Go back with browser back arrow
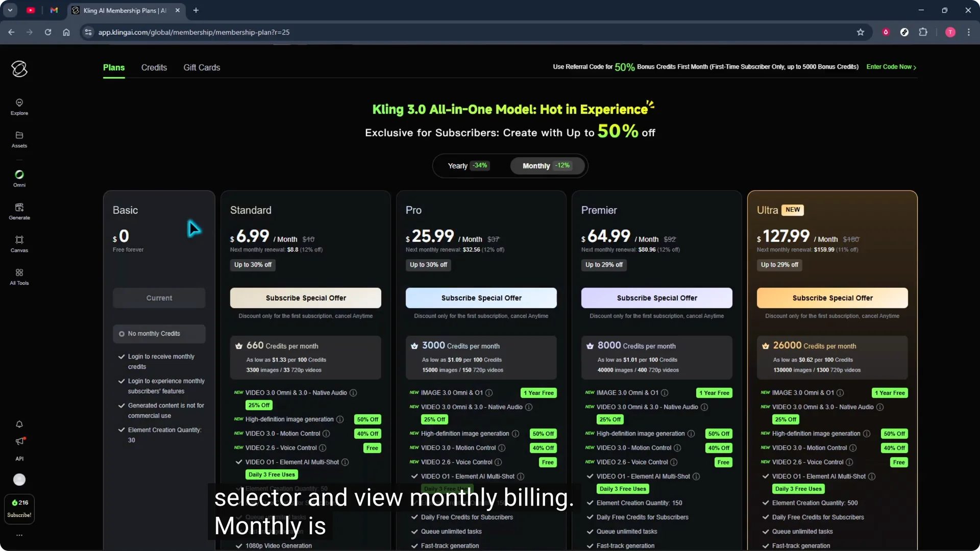This screenshot has height=551, width=980. click(x=11, y=32)
